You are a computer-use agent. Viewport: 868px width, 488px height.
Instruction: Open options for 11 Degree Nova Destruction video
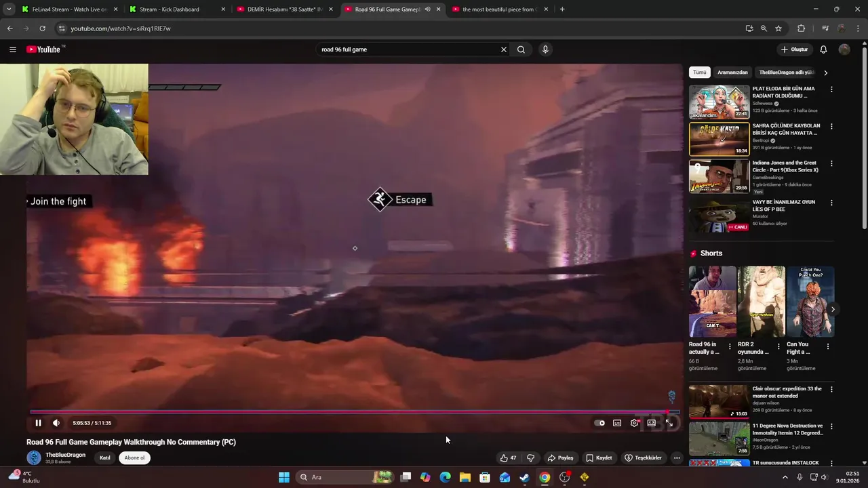point(831,427)
